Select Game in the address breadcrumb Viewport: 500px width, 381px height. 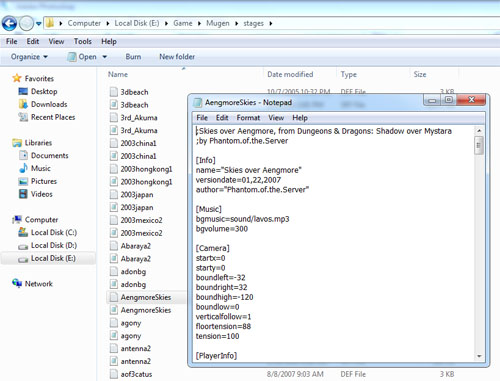pyautogui.click(x=183, y=23)
